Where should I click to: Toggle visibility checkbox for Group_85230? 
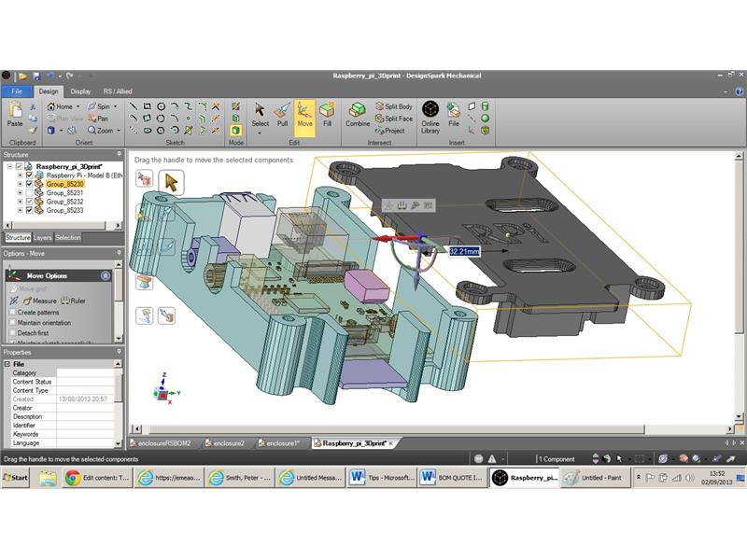tap(29, 184)
